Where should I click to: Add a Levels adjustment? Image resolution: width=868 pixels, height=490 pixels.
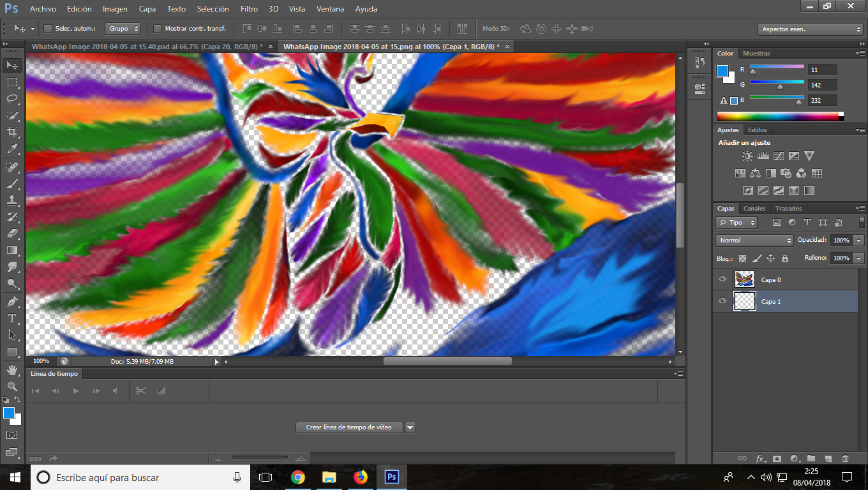tap(763, 156)
